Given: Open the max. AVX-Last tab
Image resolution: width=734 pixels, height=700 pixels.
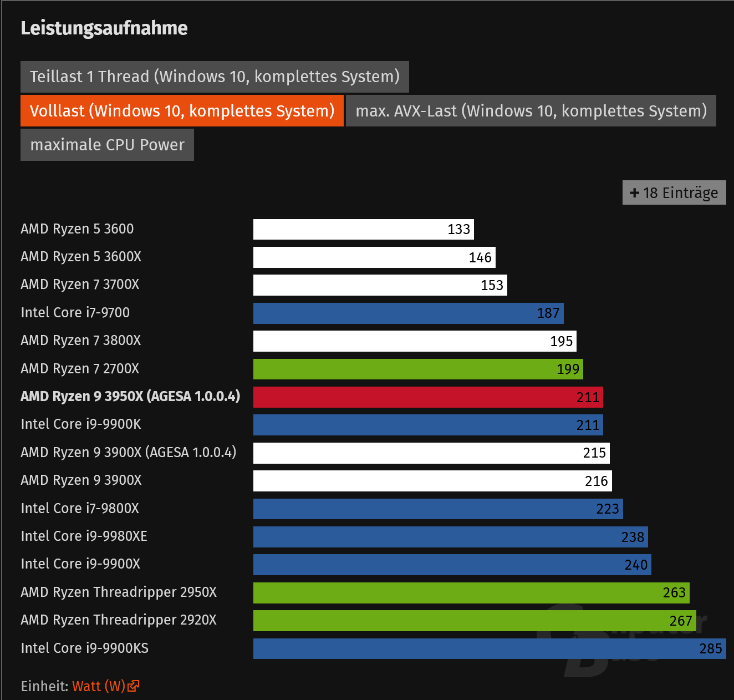Looking at the screenshot, I should coord(531,111).
